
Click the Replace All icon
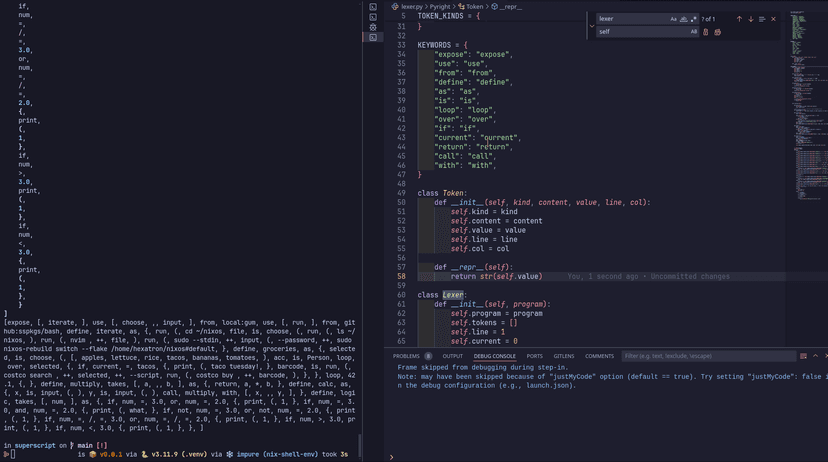[717, 32]
